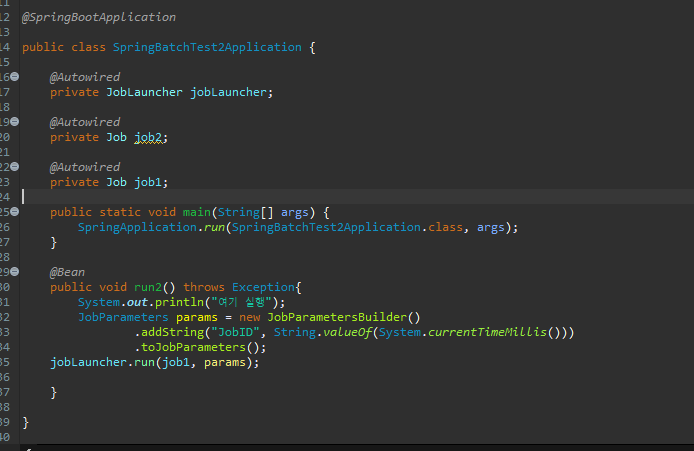694x451 pixels.
Task: Collapse the fold marker at line 16
Action: [x=15, y=77]
